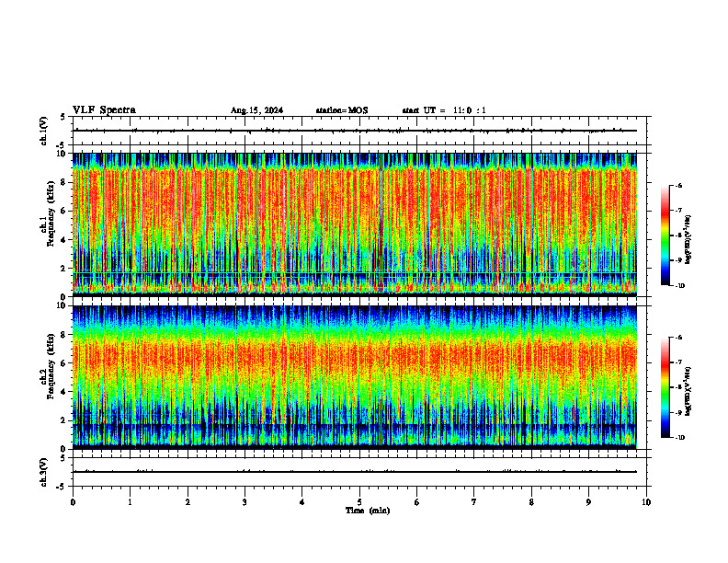
Task: Click the 6 kHz tick on ch.2 axis
Action: [64, 362]
